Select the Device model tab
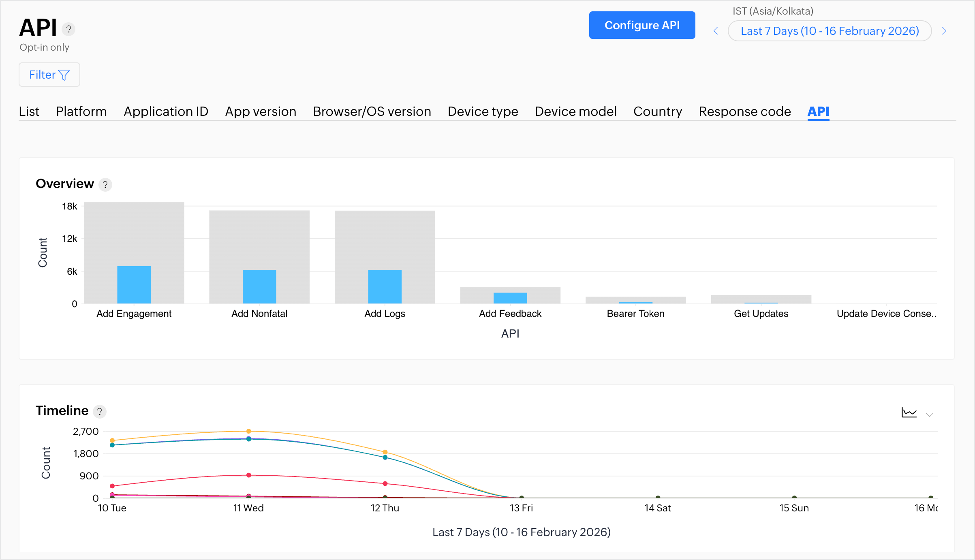Screen dimensions: 975x560 click(x=575, y=111)
